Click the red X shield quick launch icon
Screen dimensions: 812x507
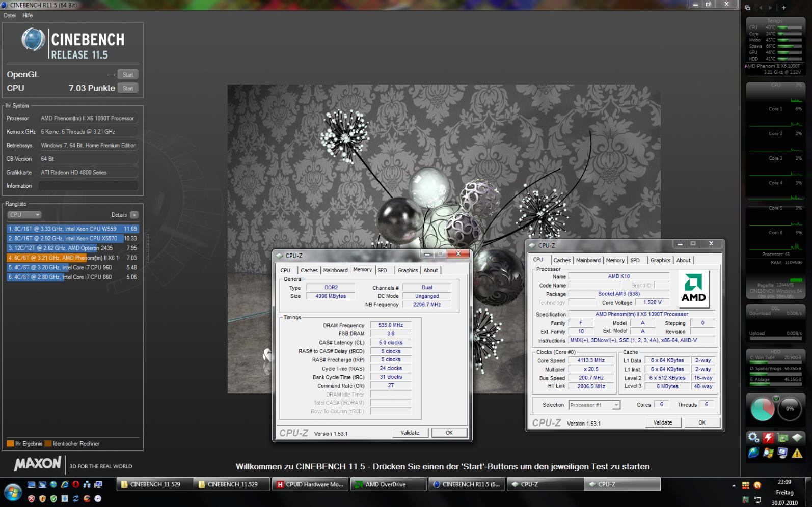click(x=32, y=499)
